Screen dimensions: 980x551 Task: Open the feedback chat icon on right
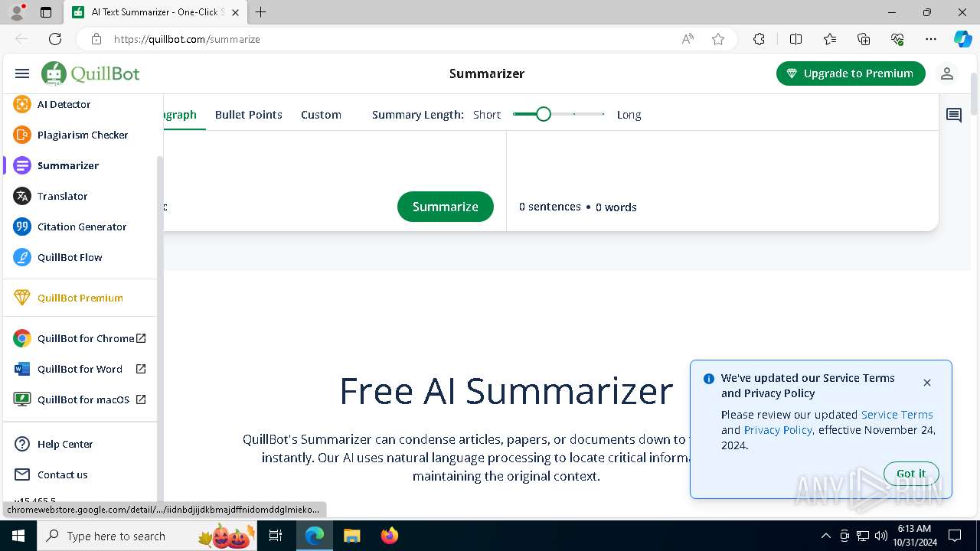[x=954, y=116]
